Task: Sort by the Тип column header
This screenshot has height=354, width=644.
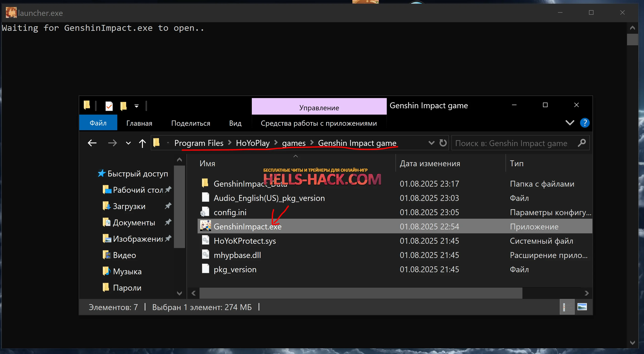Action: tap(517, 164)
